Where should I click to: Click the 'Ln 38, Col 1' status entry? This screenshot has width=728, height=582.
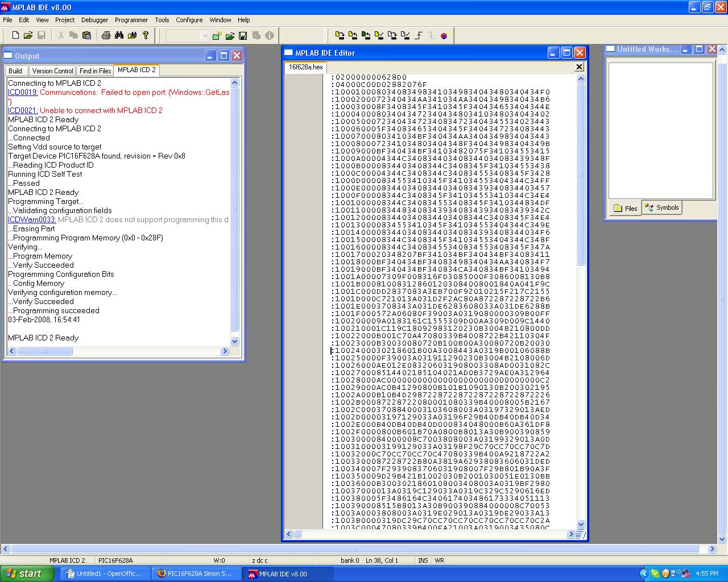point(382,560)
